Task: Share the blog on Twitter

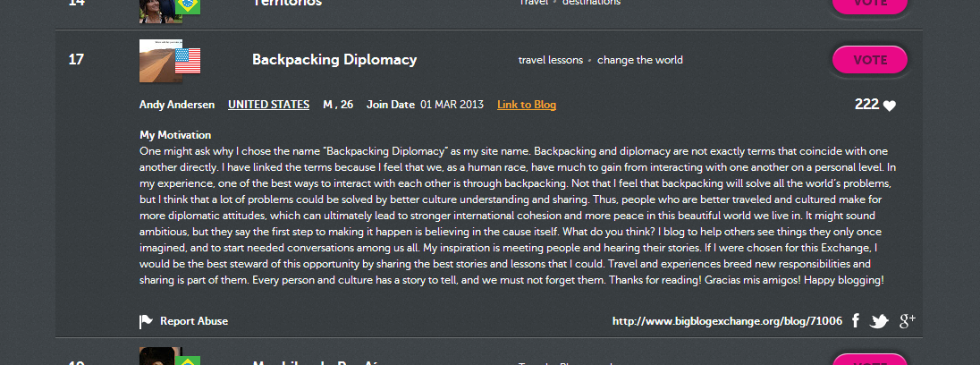Action: pos(879,321)
